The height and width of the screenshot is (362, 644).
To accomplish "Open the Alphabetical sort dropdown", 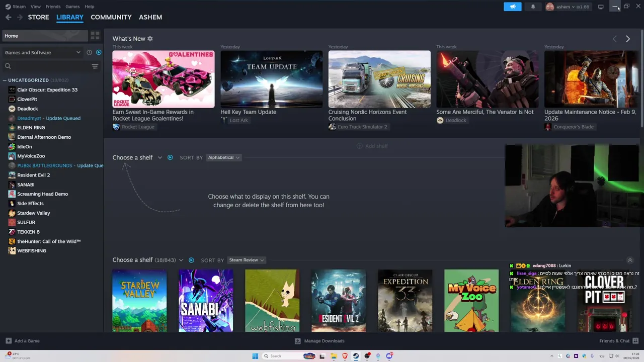I will point(224,157).
